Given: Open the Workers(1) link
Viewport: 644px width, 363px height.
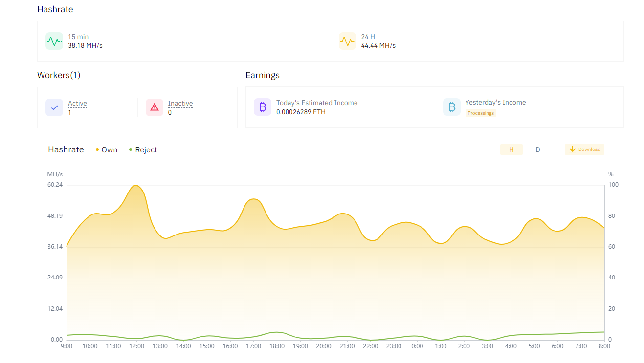Looking at the screenshot, I should tap(59, 75).
